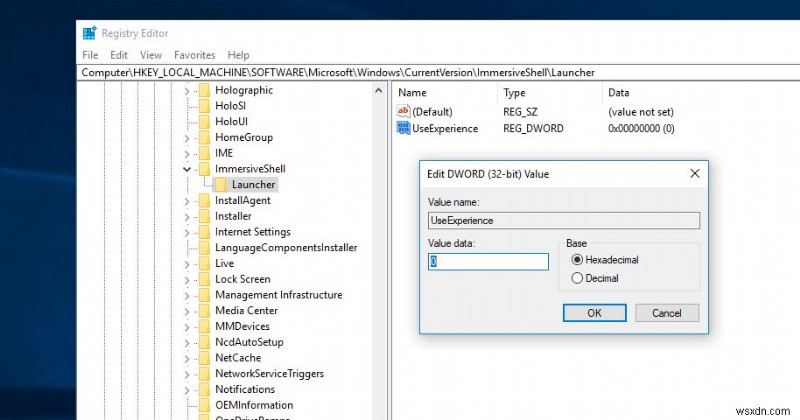Expand the IME key

pyautogui.click(x=187, y=154)
